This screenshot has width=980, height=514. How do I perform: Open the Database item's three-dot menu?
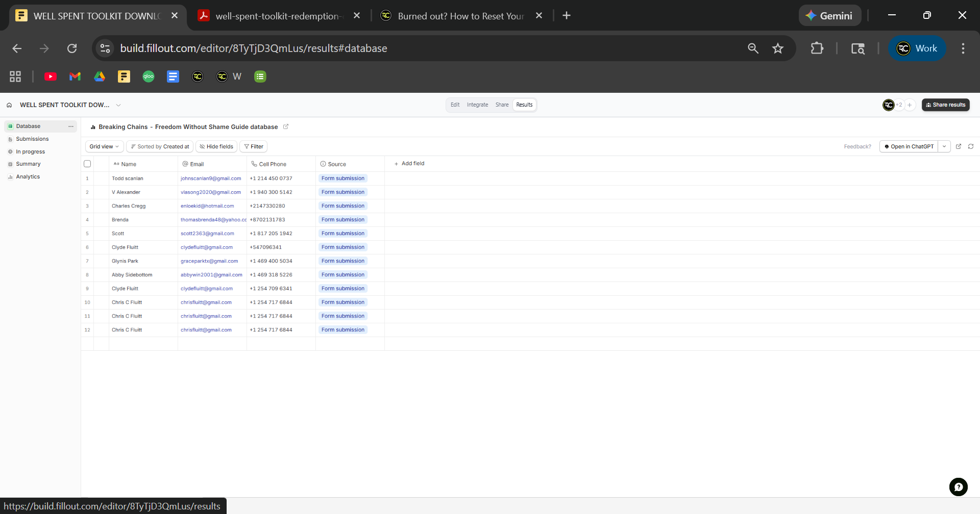click(70, 126)
